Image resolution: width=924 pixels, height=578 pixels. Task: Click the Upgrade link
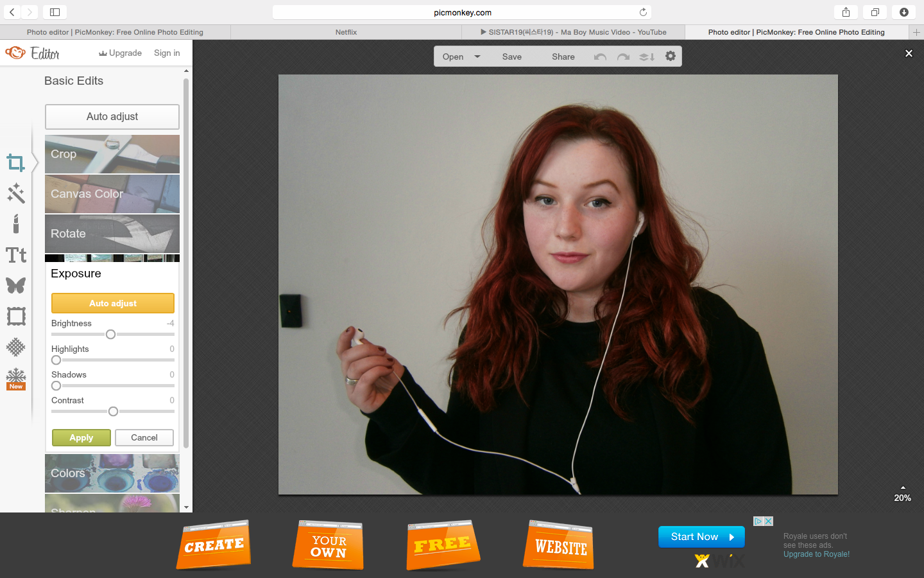[x=121, y=53]
